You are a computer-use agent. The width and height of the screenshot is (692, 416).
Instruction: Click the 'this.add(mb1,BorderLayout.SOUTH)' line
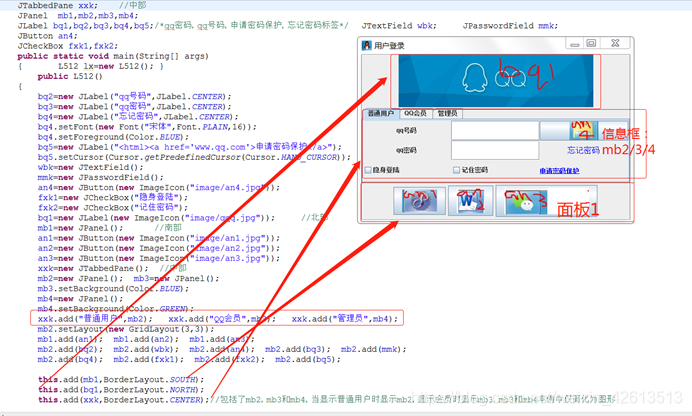coord(121,379)
